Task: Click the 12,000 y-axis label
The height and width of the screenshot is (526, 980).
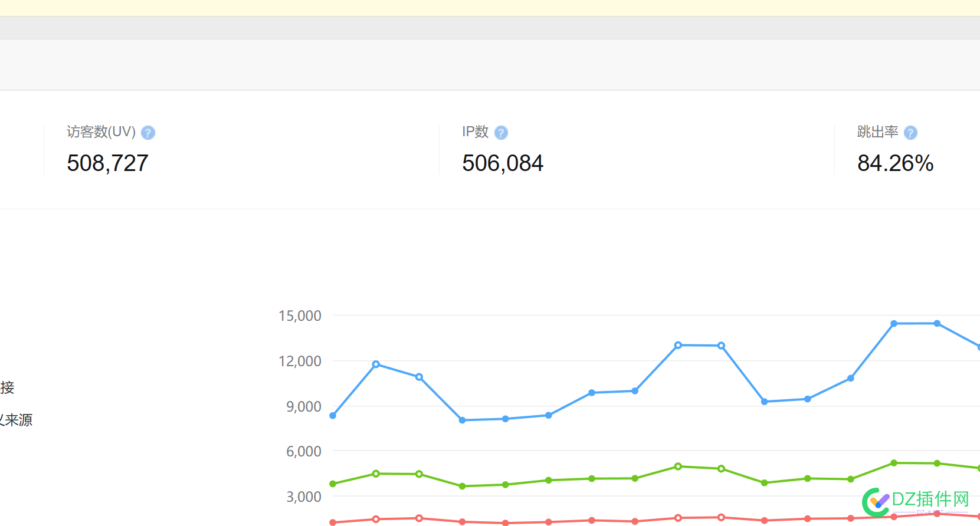Action: (300, 361)
